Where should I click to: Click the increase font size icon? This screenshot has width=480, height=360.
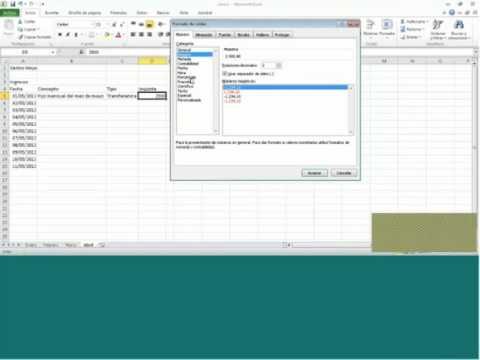(114, 24)
